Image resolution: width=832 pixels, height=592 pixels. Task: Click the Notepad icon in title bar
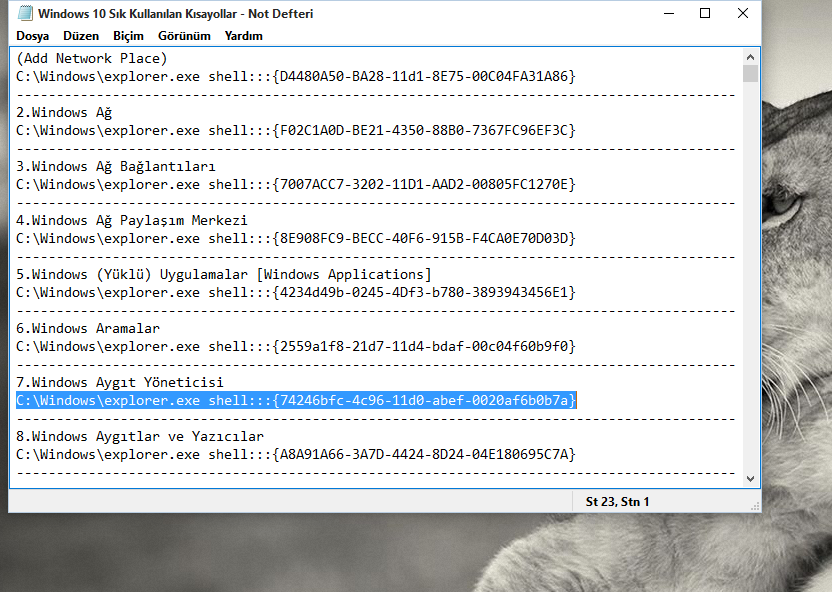click(x=25, y=13)
